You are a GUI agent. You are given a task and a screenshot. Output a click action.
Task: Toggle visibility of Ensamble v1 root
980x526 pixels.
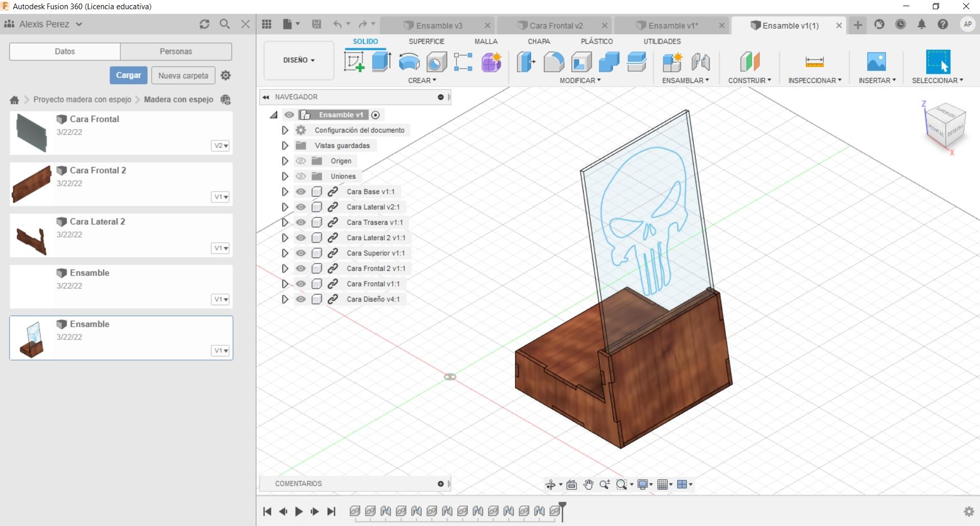coord(289,115)
